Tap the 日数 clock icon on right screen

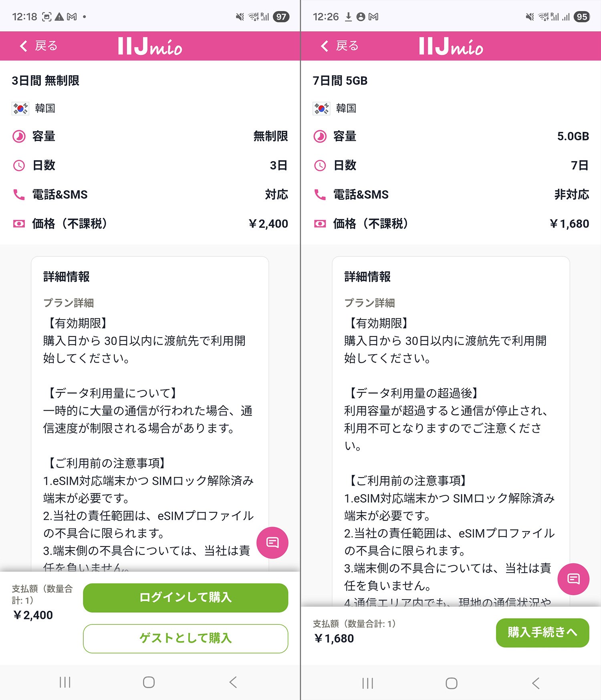coord(319,165)
